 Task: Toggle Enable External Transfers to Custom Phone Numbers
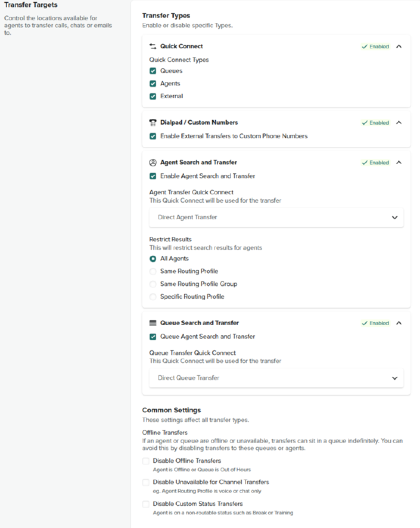pos(153,136)
